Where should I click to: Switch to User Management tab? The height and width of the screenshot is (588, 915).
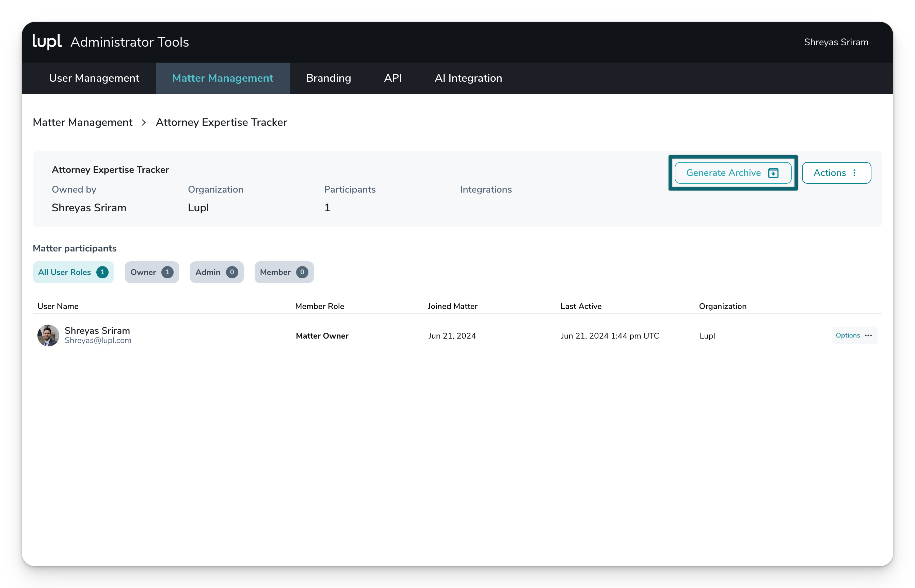[94, 78]
